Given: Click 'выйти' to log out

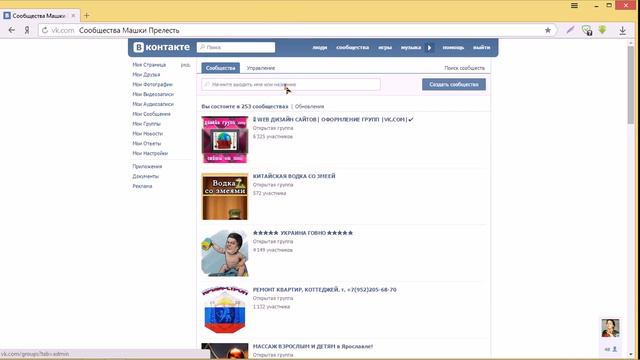Looking at the screenshot, I should [x=481, y=47].
